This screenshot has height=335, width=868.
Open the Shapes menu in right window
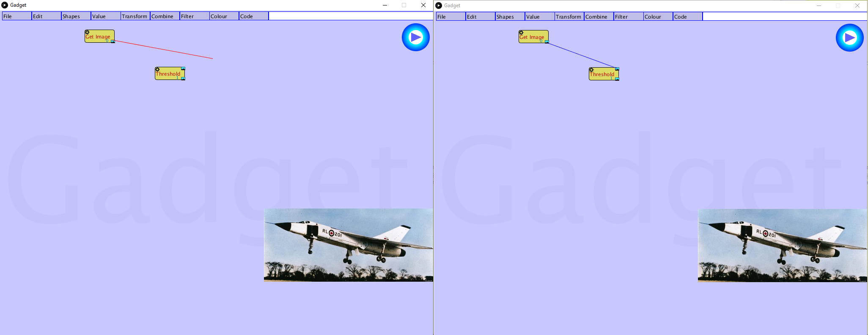pos(510,16)
